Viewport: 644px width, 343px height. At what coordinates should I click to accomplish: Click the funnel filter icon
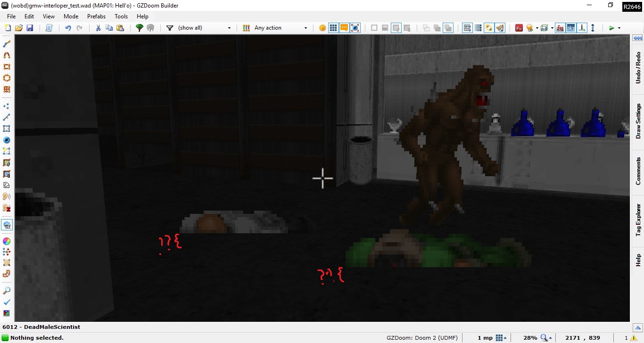(x=170, y=28)
